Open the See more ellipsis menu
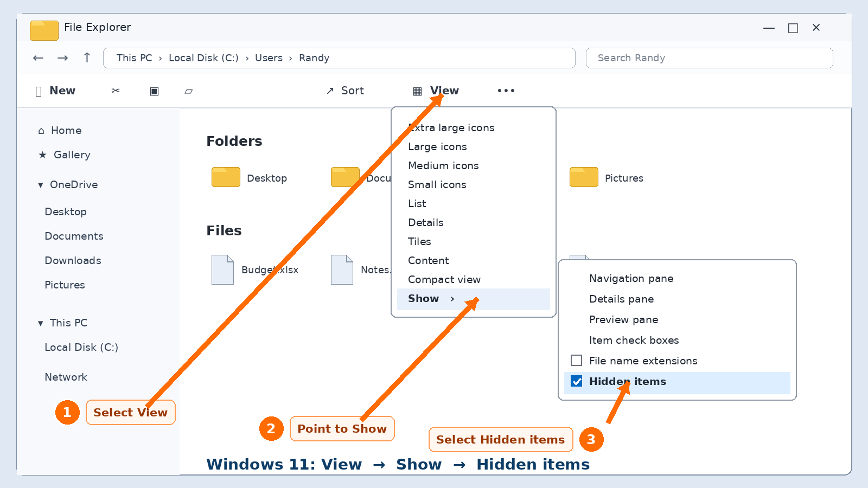The height and width of the screenshot is (488, 868). pos(506,91)
